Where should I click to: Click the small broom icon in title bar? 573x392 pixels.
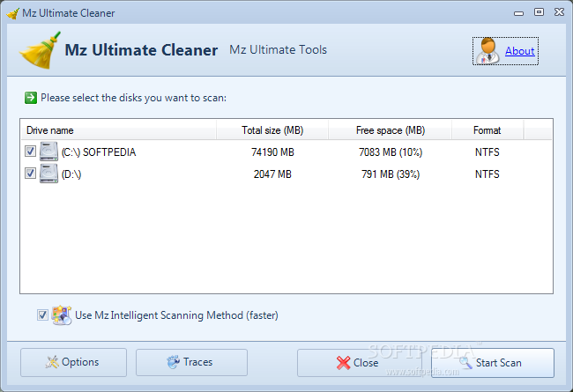click(x=13, y=13)
